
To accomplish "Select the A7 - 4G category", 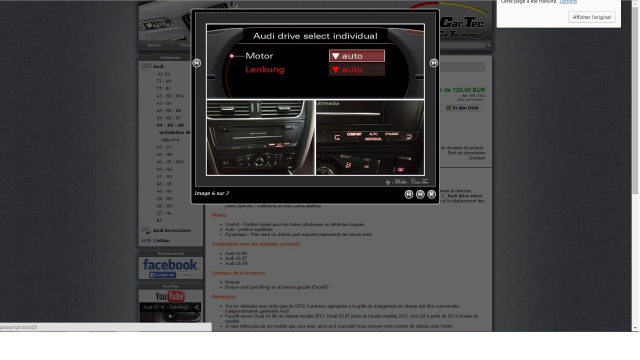I will (164, 177).
